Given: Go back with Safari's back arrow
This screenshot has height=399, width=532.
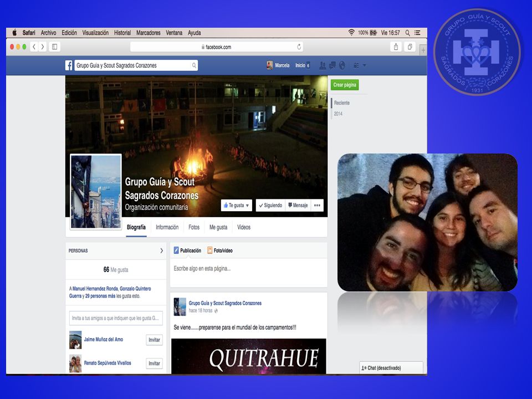Looking at the screenshot, I should [34, 47].
